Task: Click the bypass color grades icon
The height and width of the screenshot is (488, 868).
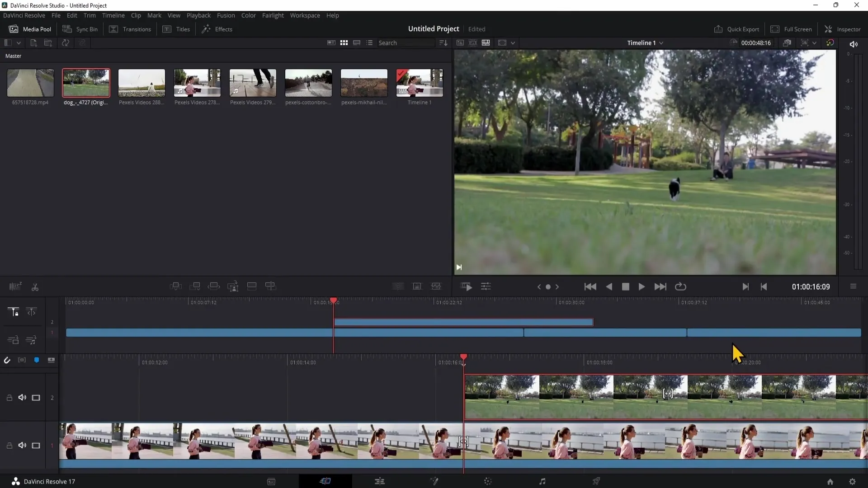Action: tap(830, 43)
